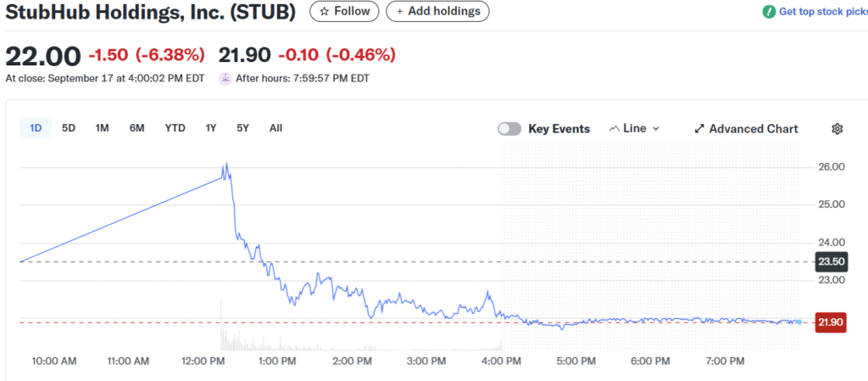Click the 23.00 y-axis label
Screen dimensions: 868x381
(x=831, y=280)
